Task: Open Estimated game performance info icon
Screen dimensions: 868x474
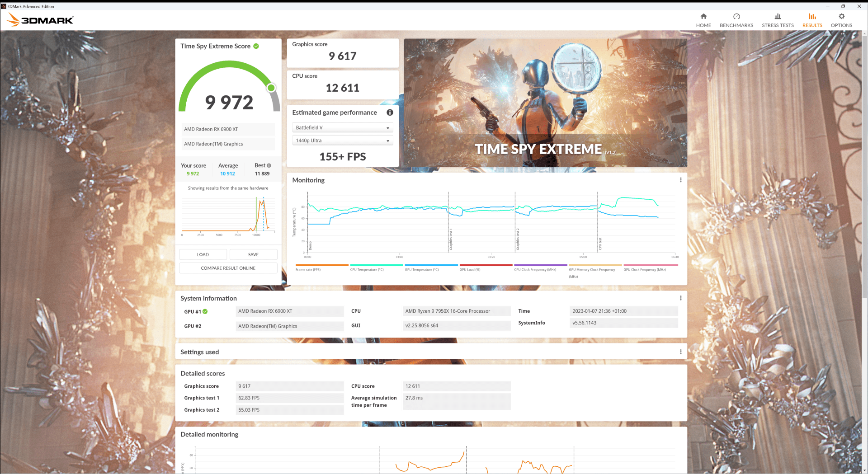Action: tap(390, 113)
